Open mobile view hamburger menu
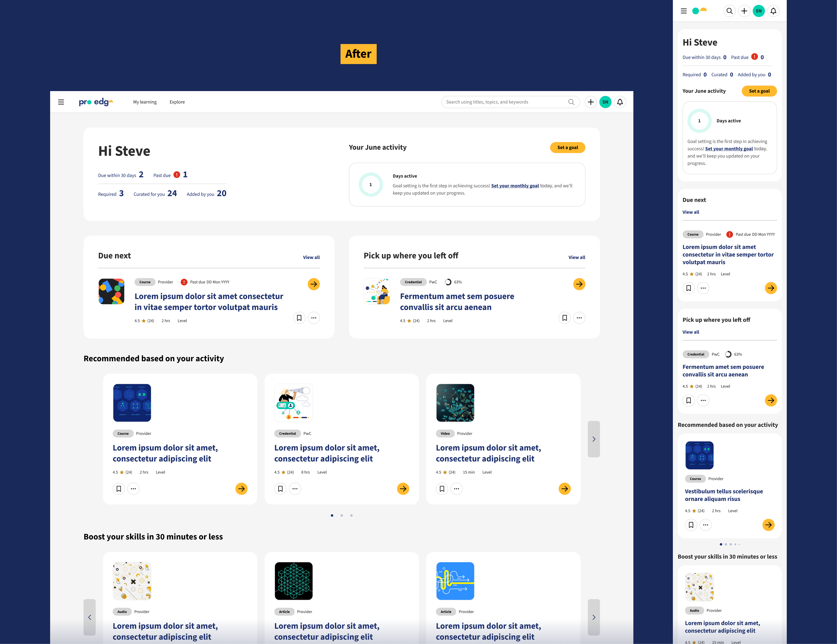Screen dimensions: 837x644 point(683,11)
